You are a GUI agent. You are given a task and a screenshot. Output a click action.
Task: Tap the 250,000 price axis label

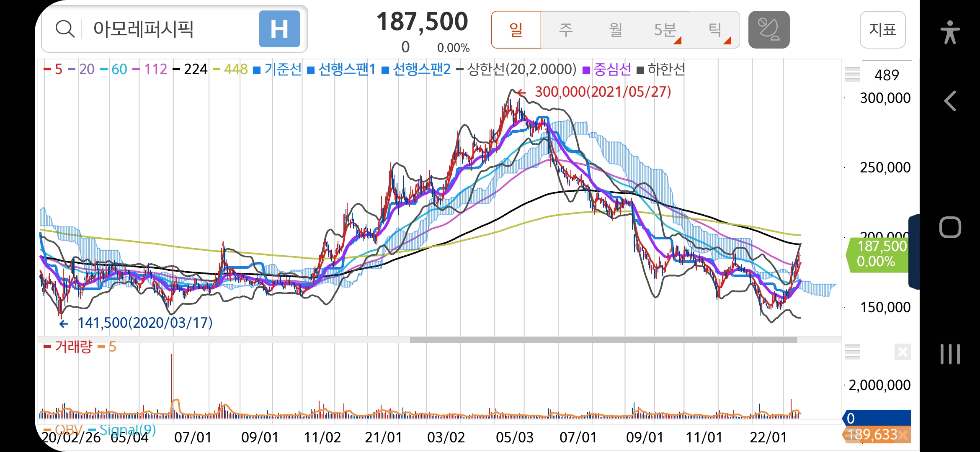pos(885,167)
